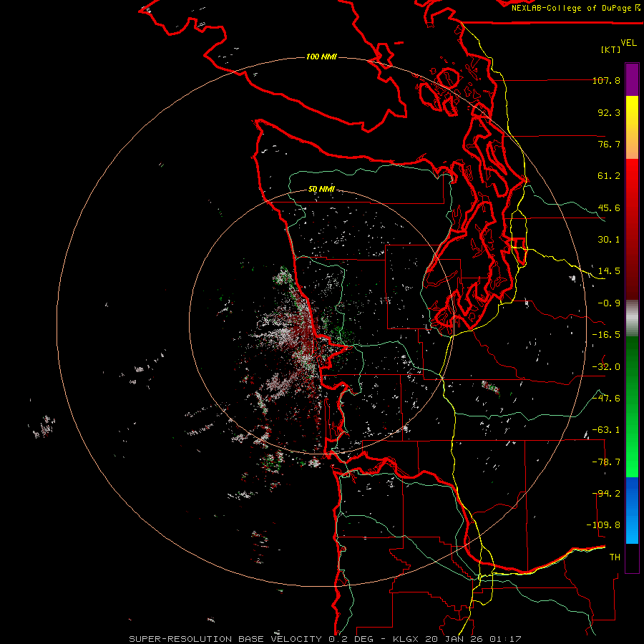The height and width of the screenshot is (644, 644).
Task: Click the blue segment of the color bar
Action: point(632,510)
